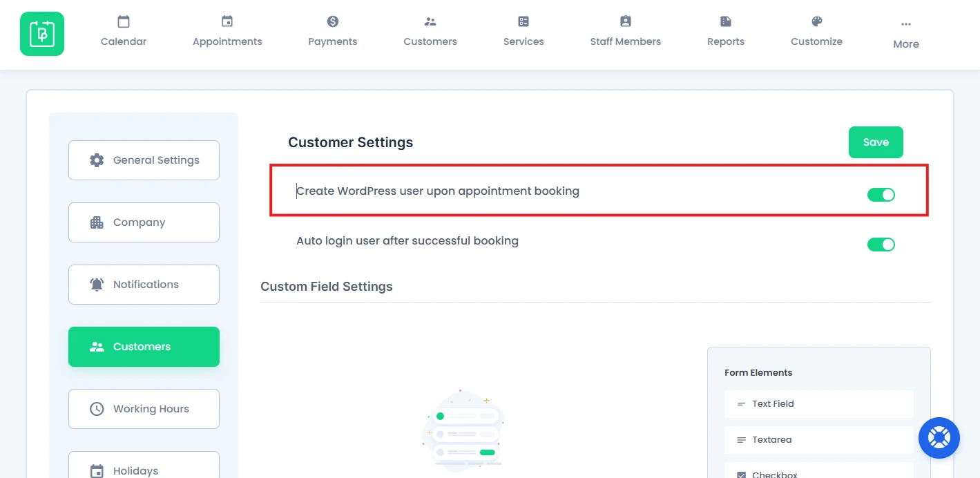980x478 pixels.
Task: Click the Custom Field Settings heading
Action: click(327, 287)
